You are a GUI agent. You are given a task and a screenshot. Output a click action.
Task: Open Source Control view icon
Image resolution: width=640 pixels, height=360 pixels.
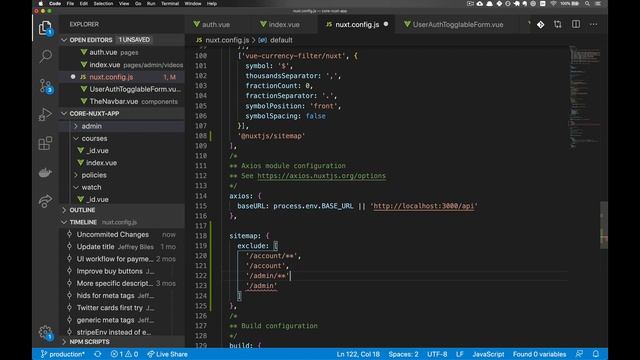pos(45,86)
